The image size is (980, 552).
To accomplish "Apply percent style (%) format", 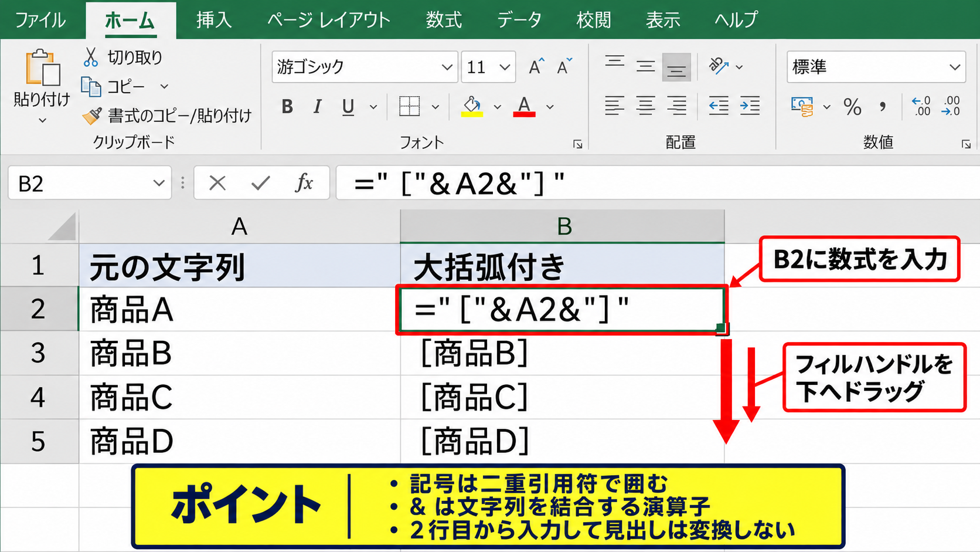I will [852, 107].
